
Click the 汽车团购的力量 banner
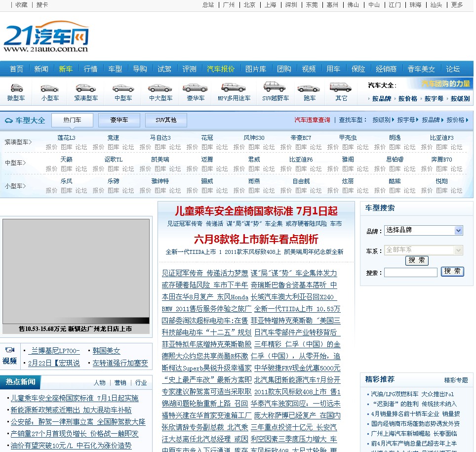(445, 83)
